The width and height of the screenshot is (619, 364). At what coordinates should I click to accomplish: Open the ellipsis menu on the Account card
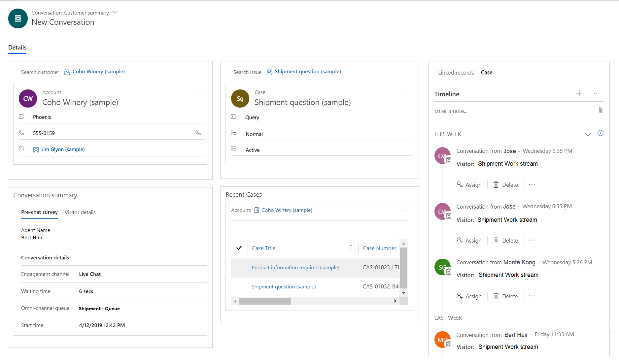(199, 93)
